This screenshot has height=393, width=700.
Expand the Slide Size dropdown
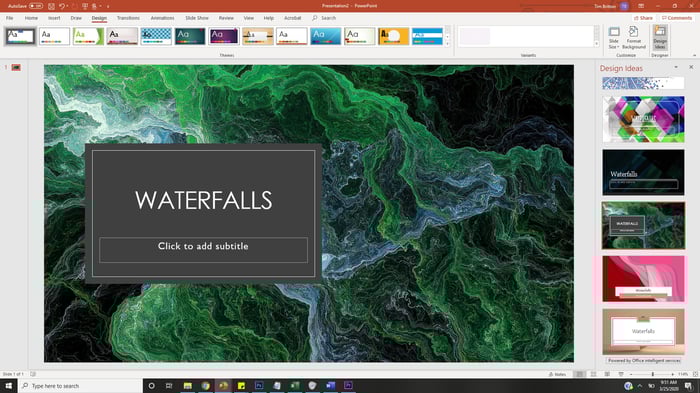pyautogui.click(x=614, y=38)
